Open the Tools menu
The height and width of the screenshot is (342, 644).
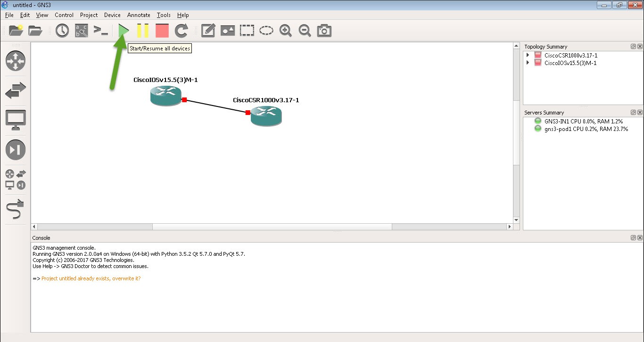tap(164, 15)
